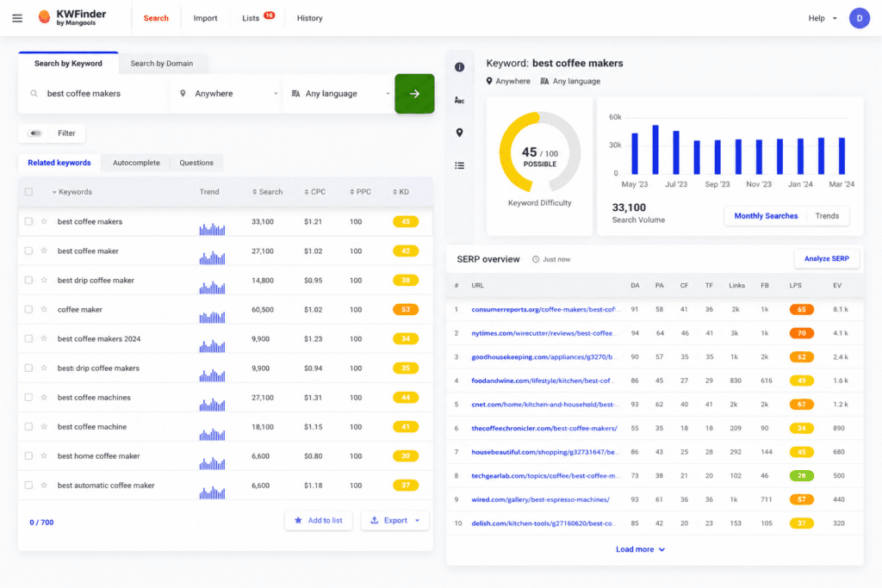
Task: Open the Import nav item
Action: pyautogui.click(x=205, y=18)
